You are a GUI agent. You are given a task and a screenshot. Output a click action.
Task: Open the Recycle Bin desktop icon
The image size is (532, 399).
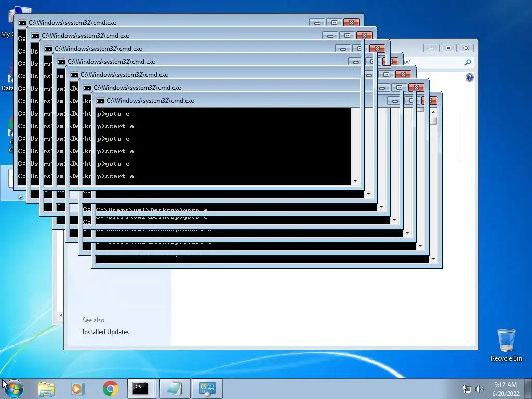click(506, 345)
